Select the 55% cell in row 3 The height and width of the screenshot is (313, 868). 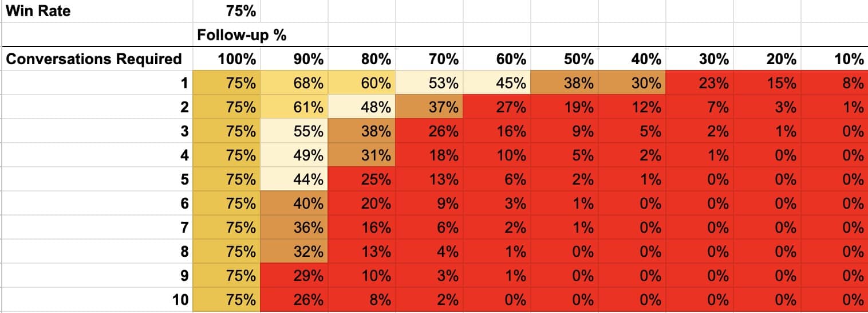pos(294,131)
